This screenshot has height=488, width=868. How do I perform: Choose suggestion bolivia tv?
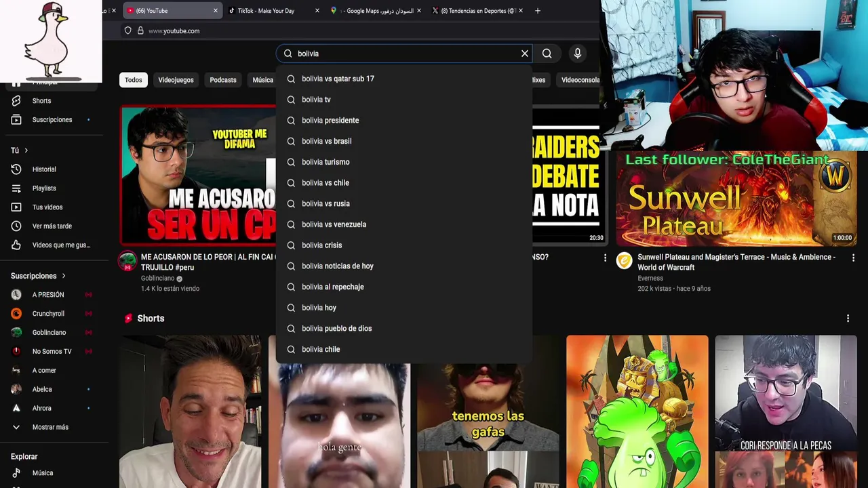click(x=404, y=100)
